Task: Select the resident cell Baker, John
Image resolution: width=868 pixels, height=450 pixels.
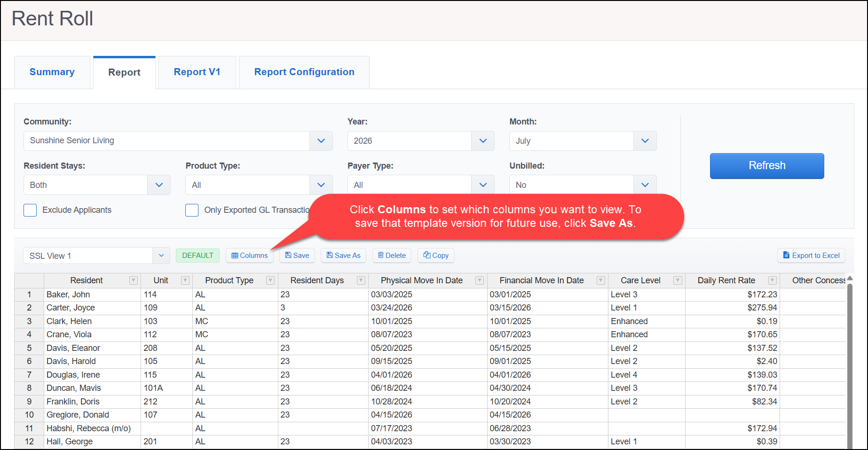Action: click(x=92, y=295)
